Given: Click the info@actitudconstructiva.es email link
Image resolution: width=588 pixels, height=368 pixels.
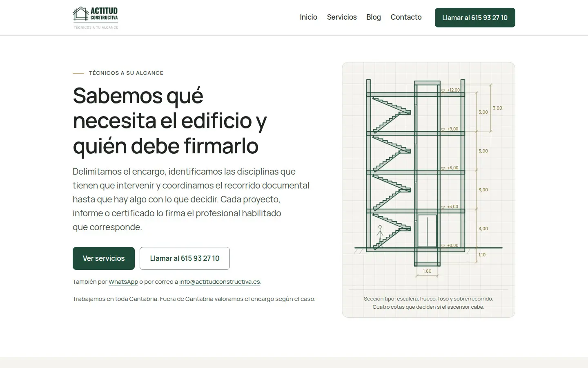Looking at the screenshot, I should pos(220,282).
